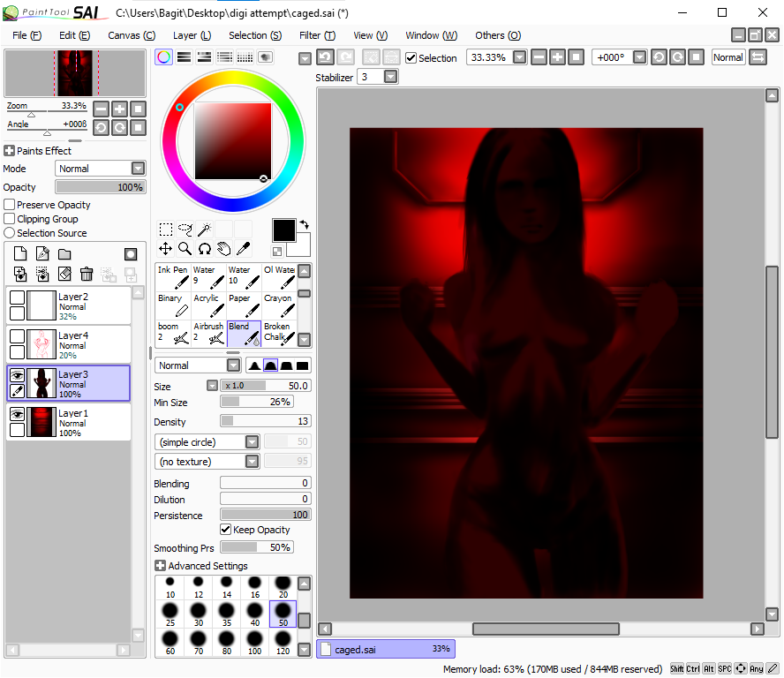Viewport: 784px width, 678px height.
Task: Select the Layer4 layer row
Action: (69, 344)
